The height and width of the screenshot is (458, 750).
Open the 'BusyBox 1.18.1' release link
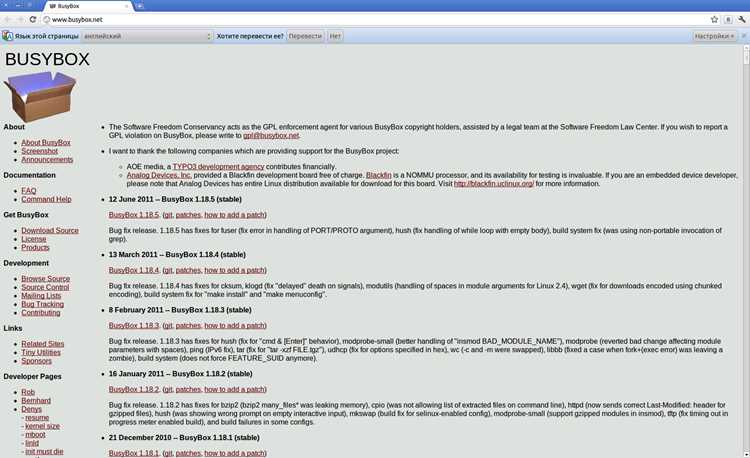pos(133,453)
